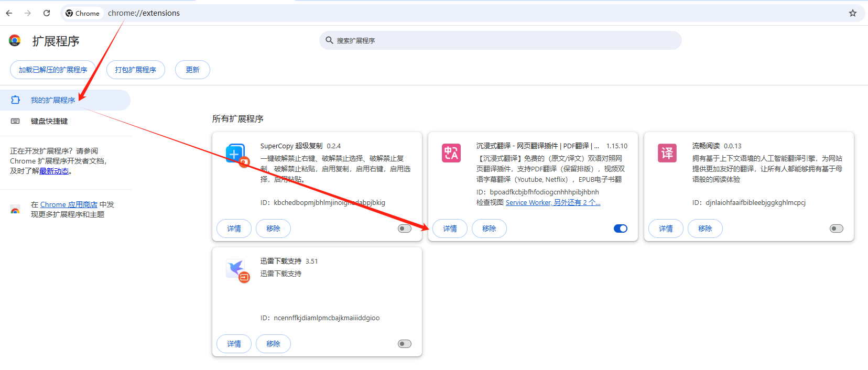Open 我的扩展程序 in the sidebar
The height and width of the screenshot is (370, 868).
click(x=65, y=100)
